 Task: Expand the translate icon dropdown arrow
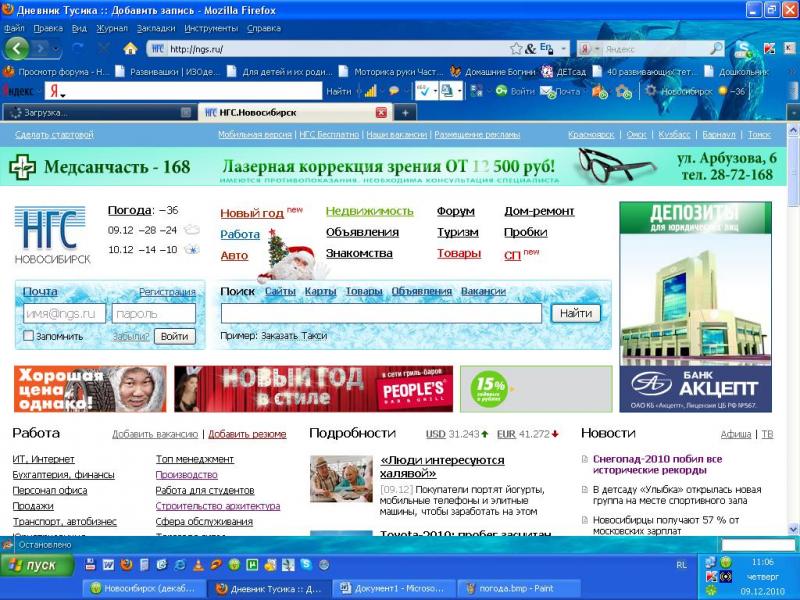tap(460, 92)
